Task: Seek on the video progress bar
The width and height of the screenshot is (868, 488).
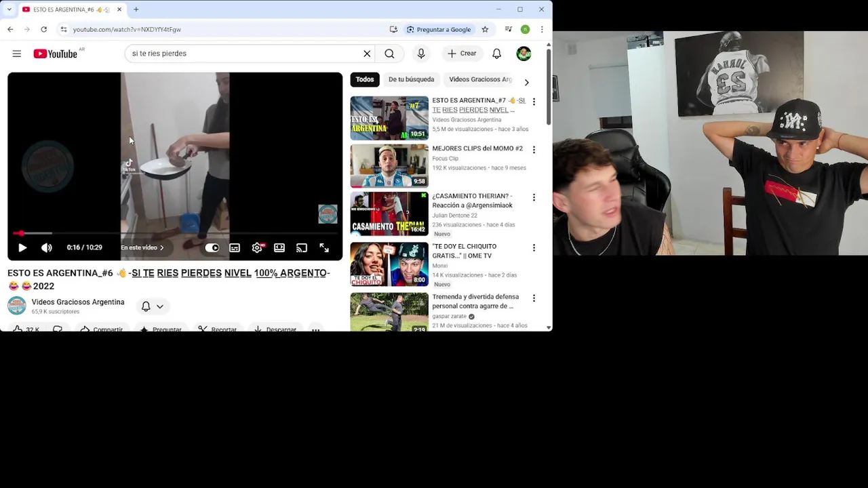Action: 175,233
